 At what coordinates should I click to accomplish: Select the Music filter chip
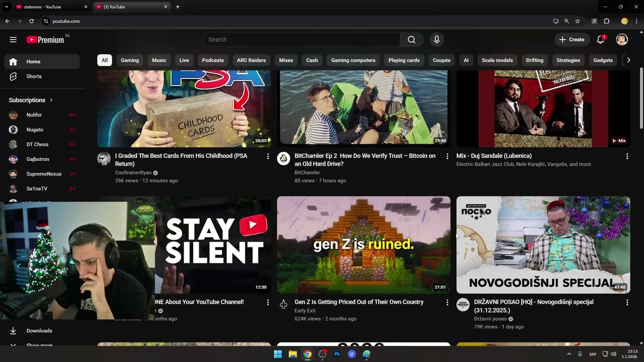click(x=159, y=60)
